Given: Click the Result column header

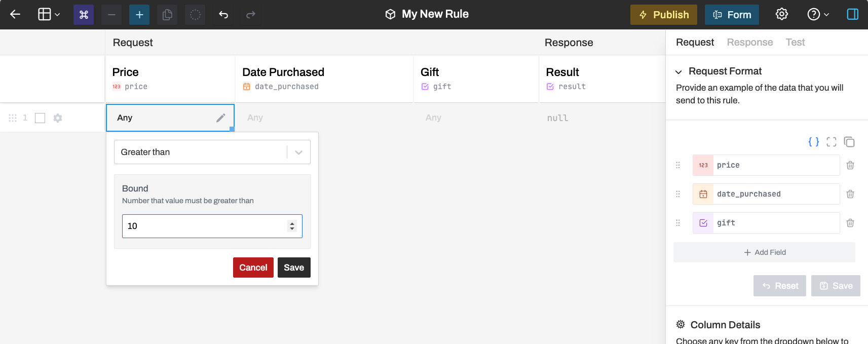Looking at the screenshot, I should click(x=602, y=79).
